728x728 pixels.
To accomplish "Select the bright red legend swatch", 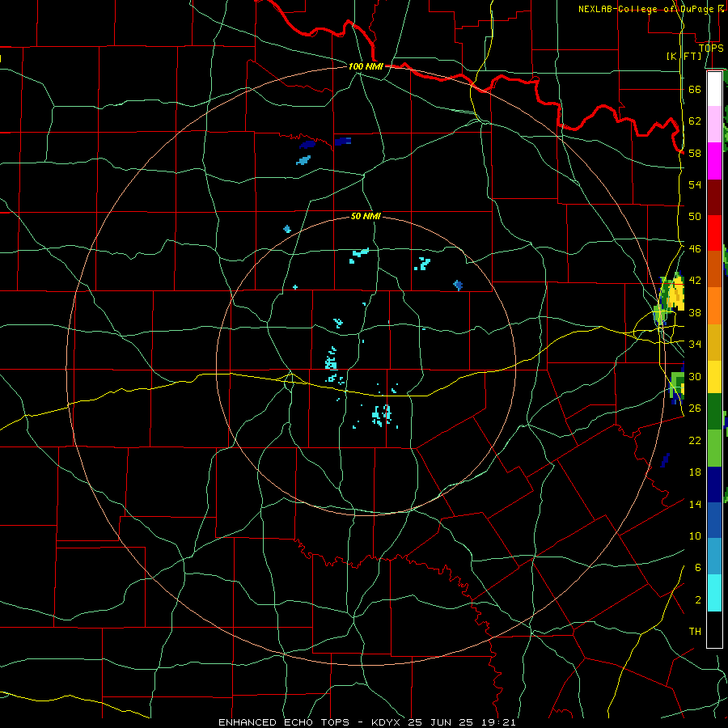I will 714,233.
